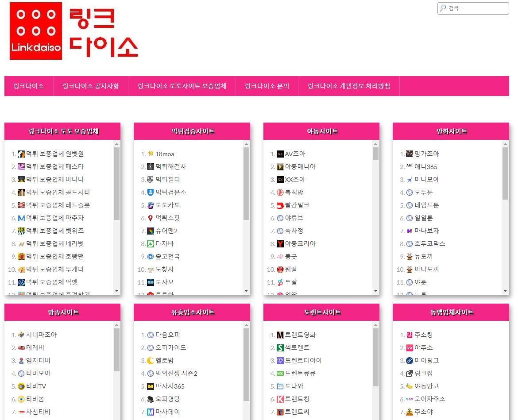The height and width of the screenshot is (420, 518).
Task: Click the link icon beside 마이링크
Action: point(410,361)
